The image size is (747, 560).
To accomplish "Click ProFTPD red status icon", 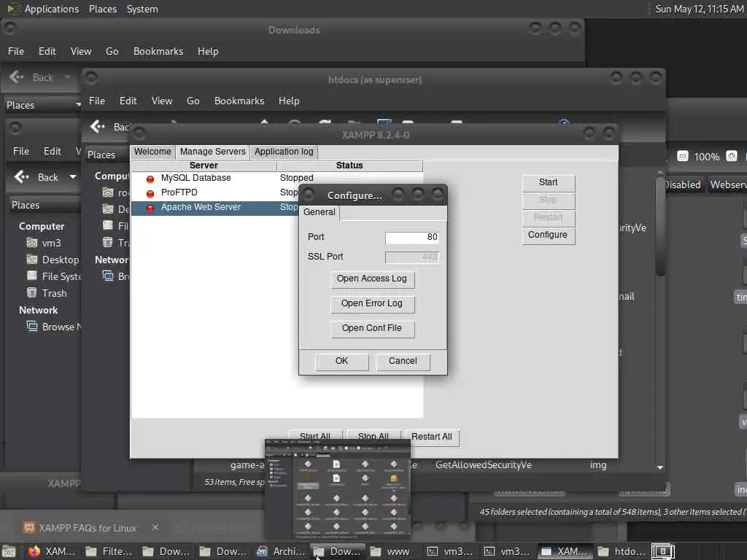I will coord(150,194).
